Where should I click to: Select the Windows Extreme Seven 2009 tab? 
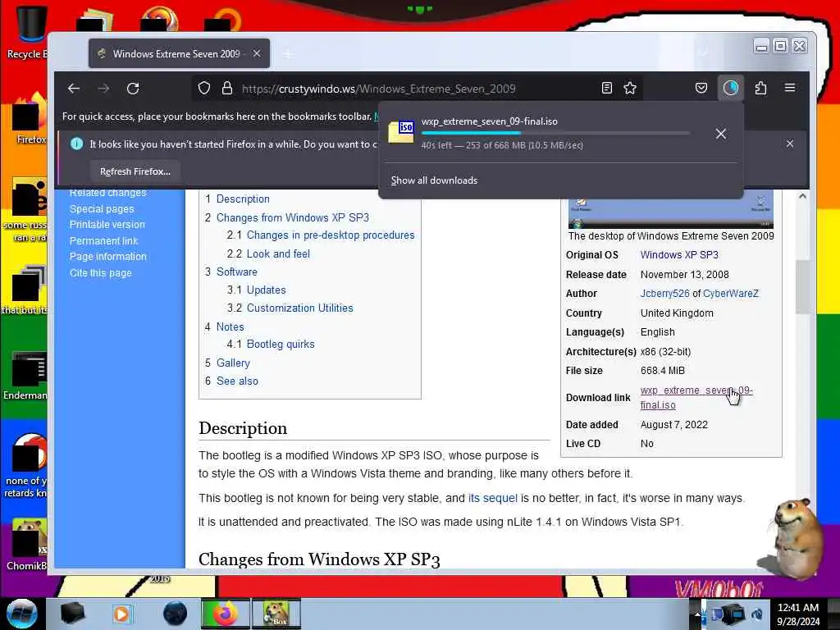177,53
